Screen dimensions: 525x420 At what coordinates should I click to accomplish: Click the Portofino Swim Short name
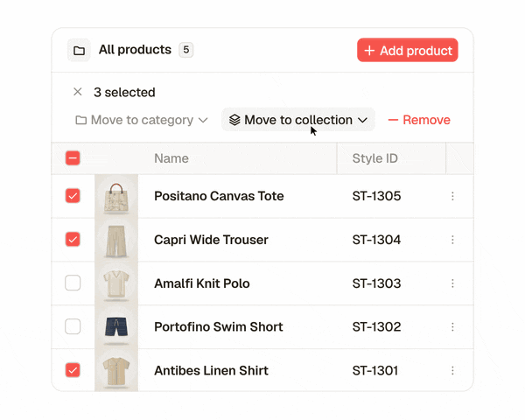[x=219, y=327]
